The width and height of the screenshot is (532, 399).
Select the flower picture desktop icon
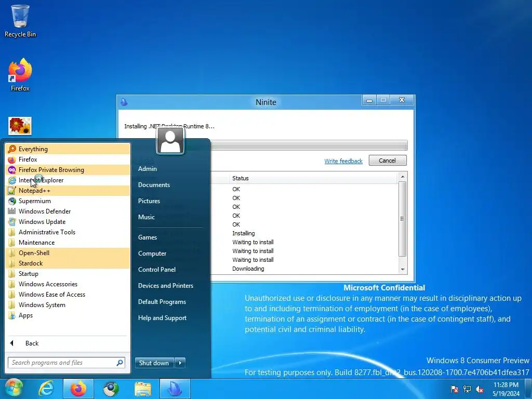click(x=20, y=126)
